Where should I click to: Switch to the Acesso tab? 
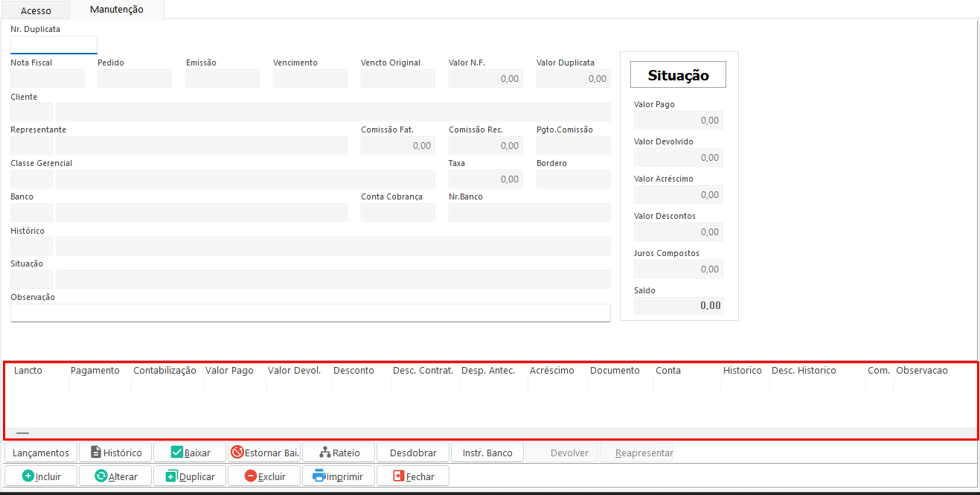coord(36,10)
